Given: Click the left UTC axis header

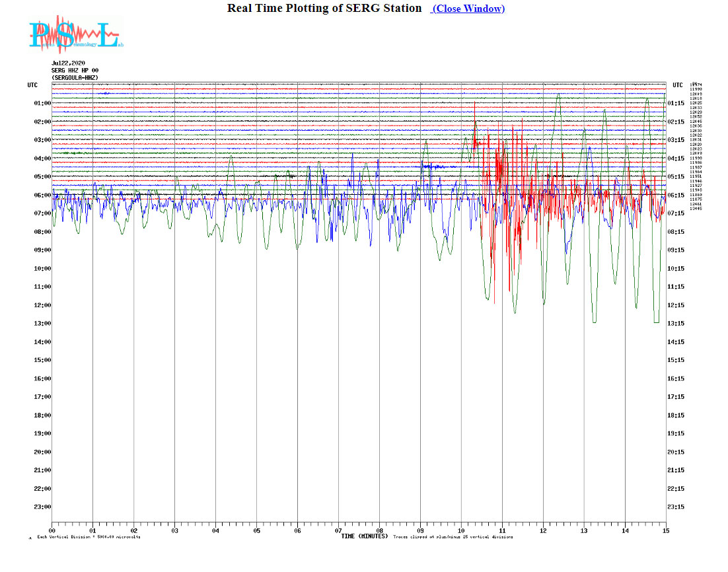Looking at the screenshot, I should (x=32, y=85).
